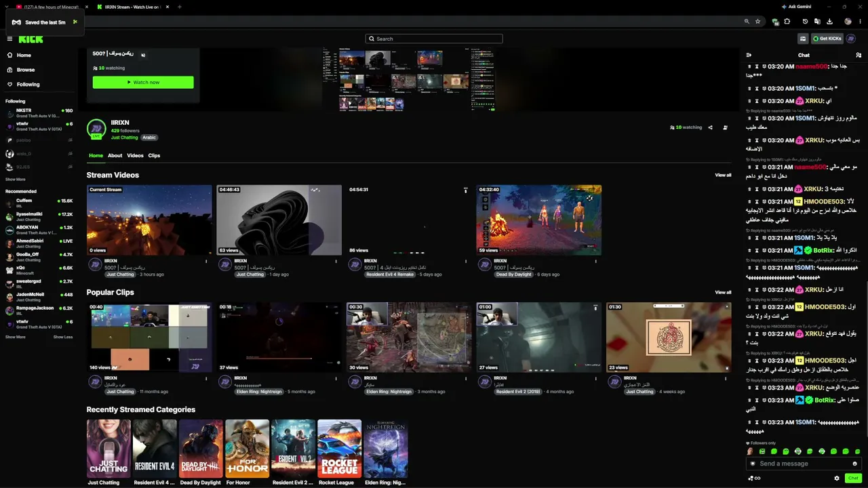Viewport: 868px width, 488px height.
Task: Open chat settings gear icon
Action: coord(837,478)
